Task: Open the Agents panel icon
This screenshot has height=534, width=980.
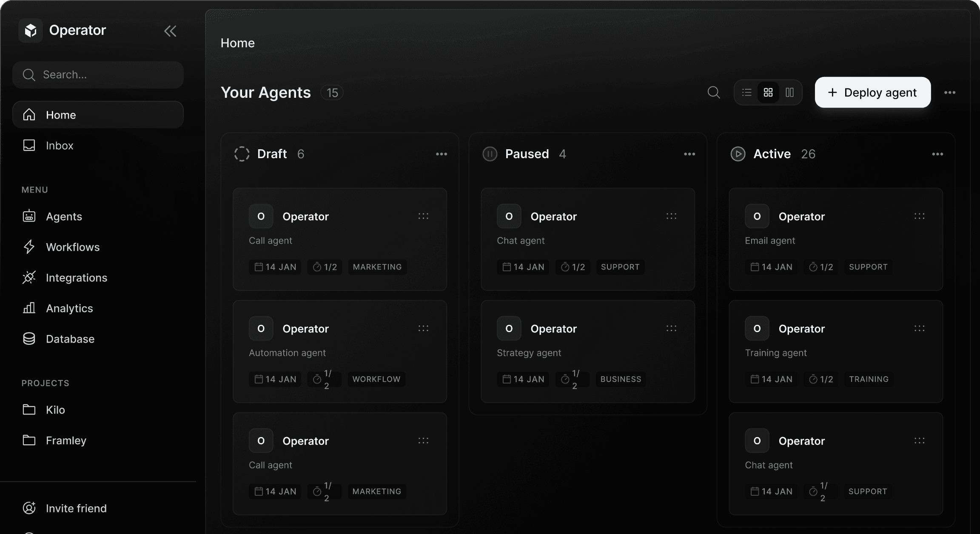Action: (x=29, y=216)
